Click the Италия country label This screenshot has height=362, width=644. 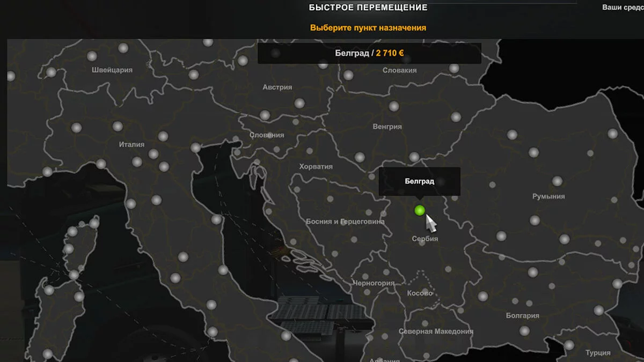pos(131,144)
